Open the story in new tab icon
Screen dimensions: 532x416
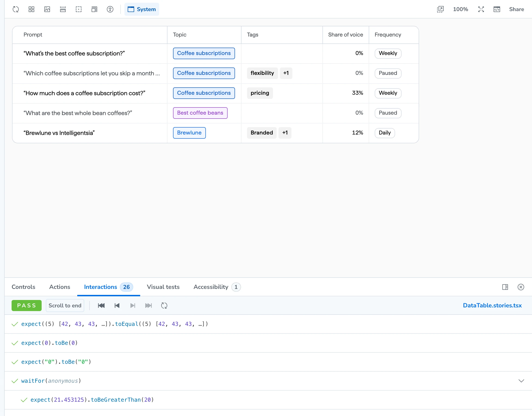click(440, 9)
